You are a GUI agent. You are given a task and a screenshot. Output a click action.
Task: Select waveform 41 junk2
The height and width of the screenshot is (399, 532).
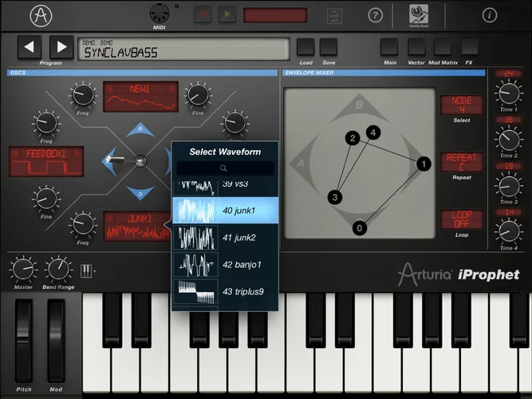(225, 238)
